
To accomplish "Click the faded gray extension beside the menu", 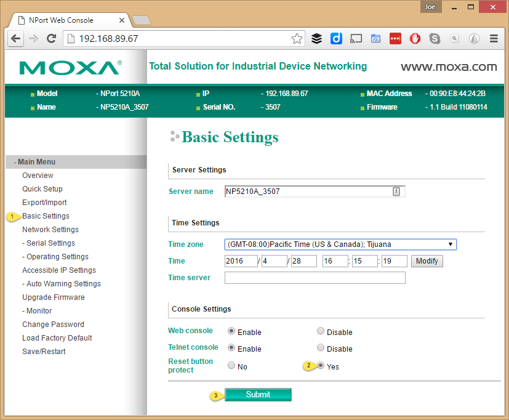I will (475, 39).
